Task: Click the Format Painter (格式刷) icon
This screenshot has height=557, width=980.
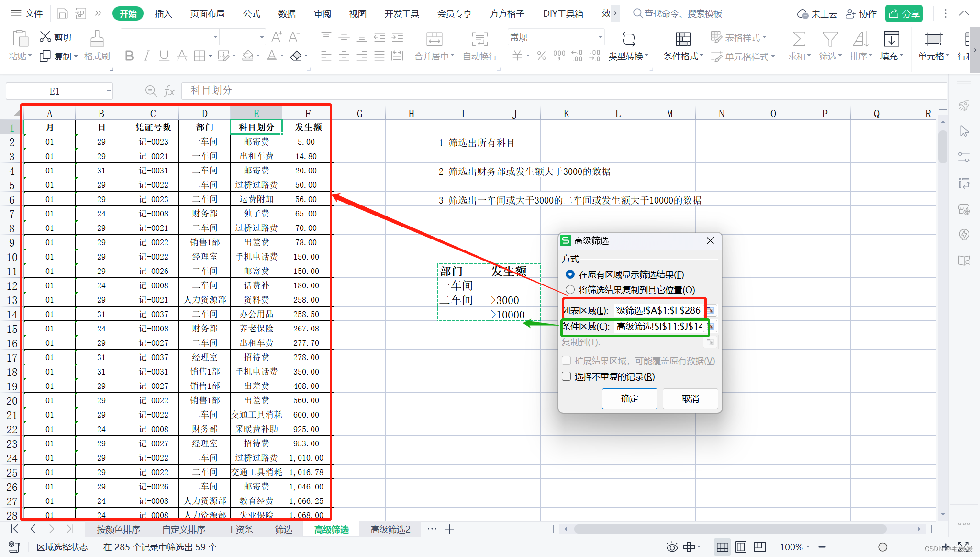Action: [x=97, y=39]
